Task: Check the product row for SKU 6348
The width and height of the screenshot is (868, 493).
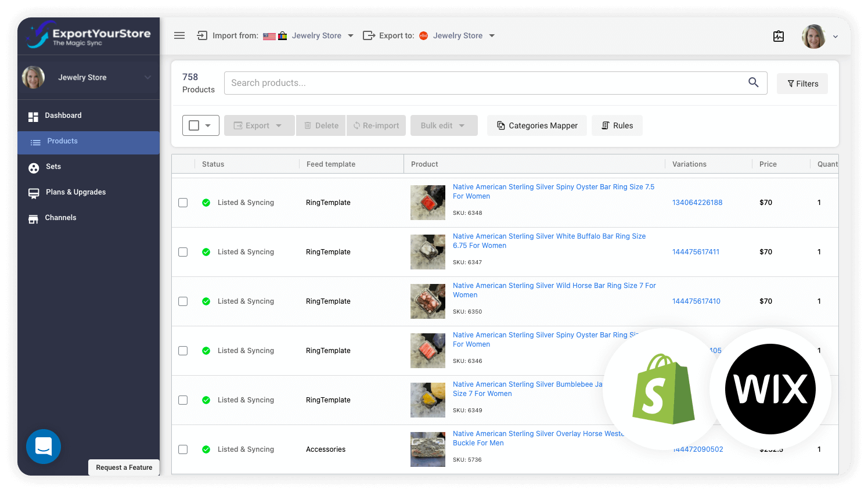Action: 183,203
